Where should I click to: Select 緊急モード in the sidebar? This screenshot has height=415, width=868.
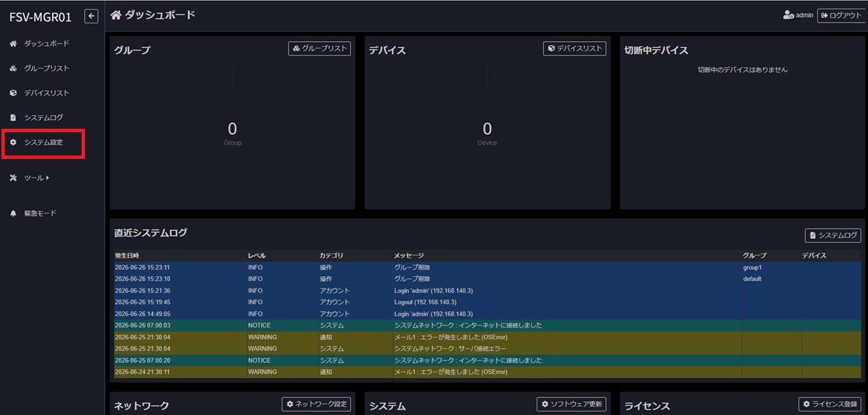click(40, 214)
